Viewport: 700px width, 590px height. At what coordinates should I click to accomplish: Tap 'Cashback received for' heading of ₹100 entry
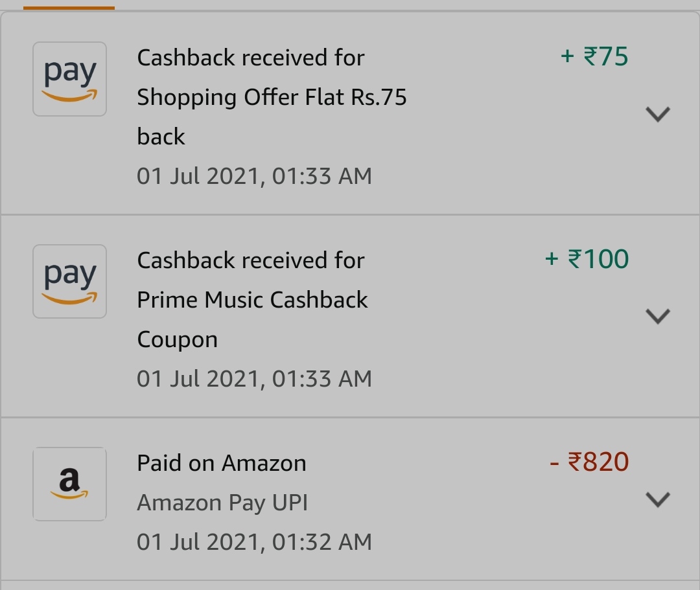pyautogui.click(x=251, y=260)
